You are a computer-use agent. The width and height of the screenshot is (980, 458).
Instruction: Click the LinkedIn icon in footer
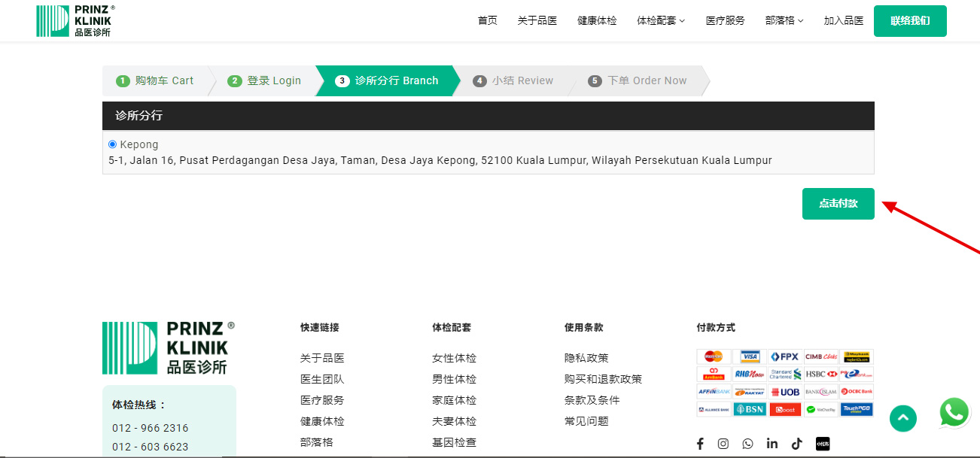tap(772, 444)
